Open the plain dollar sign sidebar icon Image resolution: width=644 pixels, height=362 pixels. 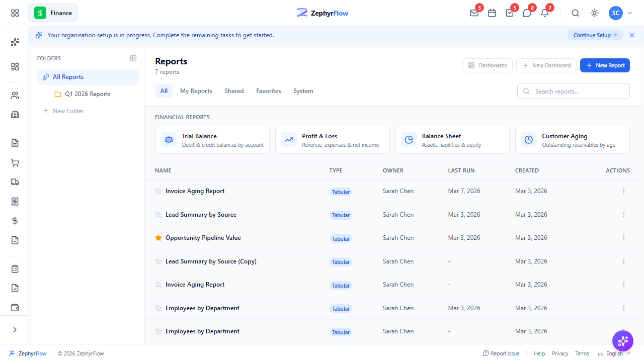[15, 221]
